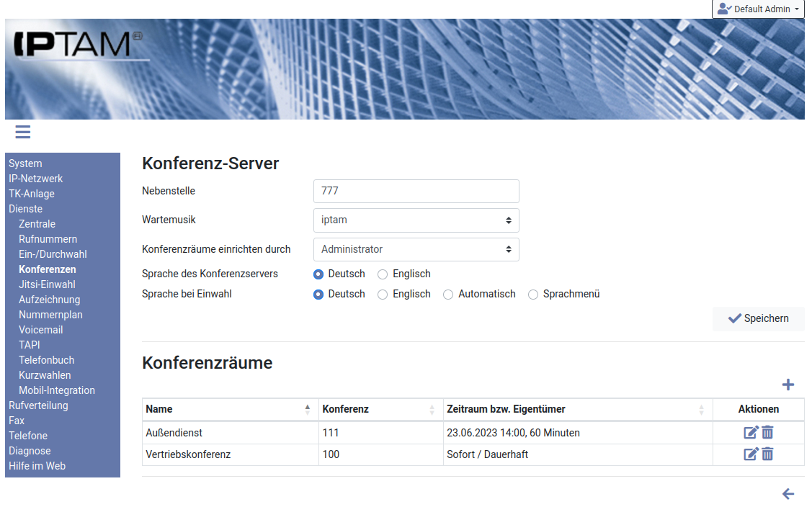The image size is (812, 507).
Task: Edit the Außendienst conference room
Action: (751, 433)
